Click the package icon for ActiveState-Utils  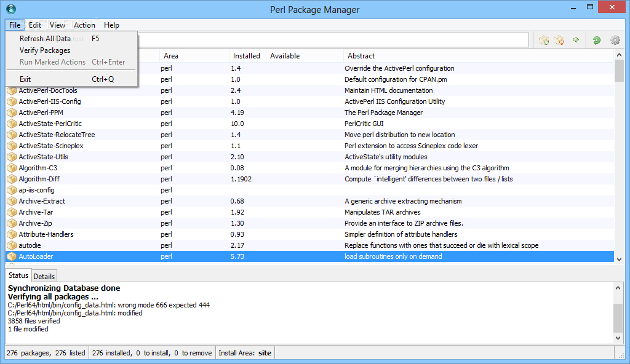pos(12,157)
